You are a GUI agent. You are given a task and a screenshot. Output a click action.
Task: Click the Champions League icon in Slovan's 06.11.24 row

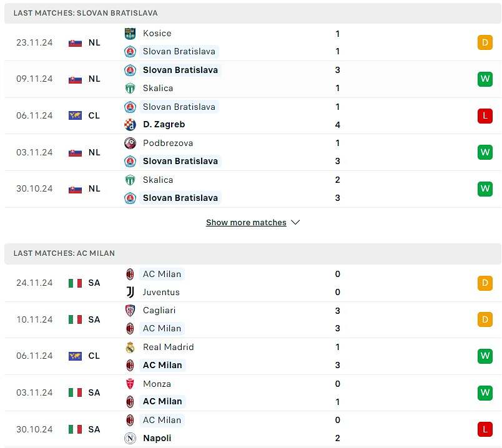[x=75, y=115]
